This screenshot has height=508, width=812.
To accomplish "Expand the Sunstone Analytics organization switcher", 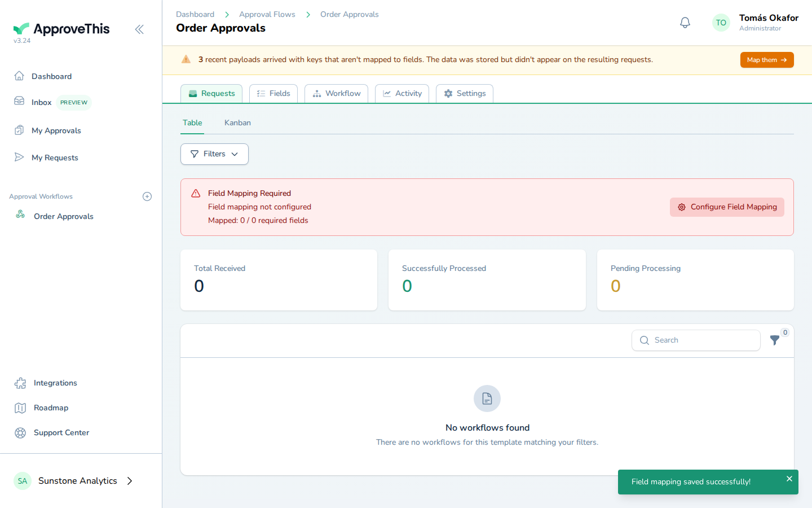I will 130,481.
